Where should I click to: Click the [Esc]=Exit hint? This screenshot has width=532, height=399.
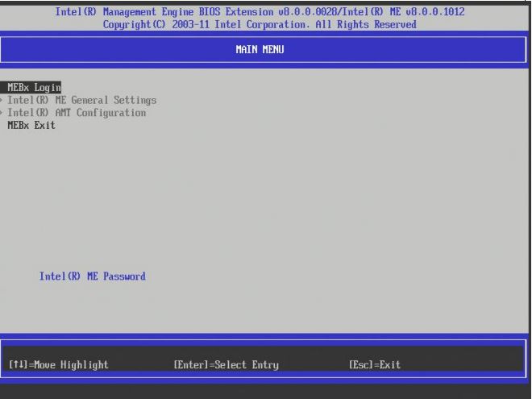pyautogui.click(x=375, y=364)
